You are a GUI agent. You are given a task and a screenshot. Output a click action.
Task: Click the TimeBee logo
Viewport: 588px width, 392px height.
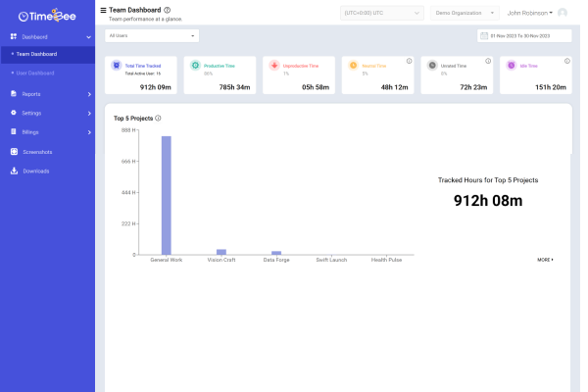click(47, 16)
